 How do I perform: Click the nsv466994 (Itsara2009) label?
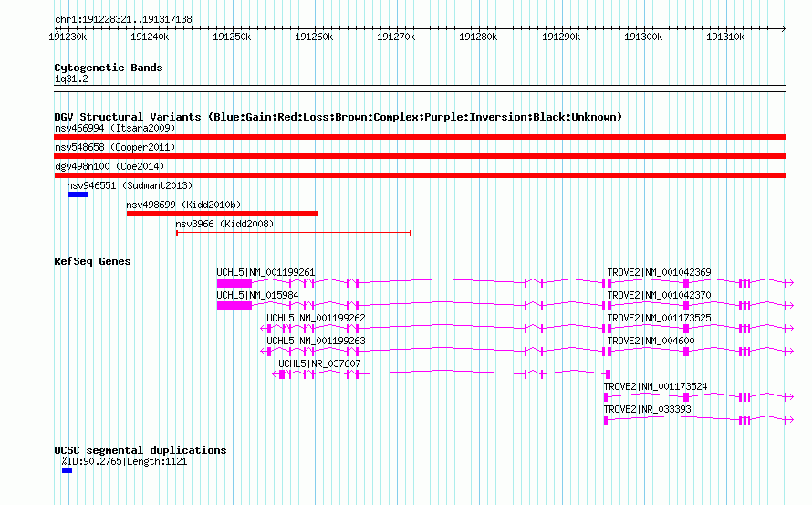pos(115,128)
